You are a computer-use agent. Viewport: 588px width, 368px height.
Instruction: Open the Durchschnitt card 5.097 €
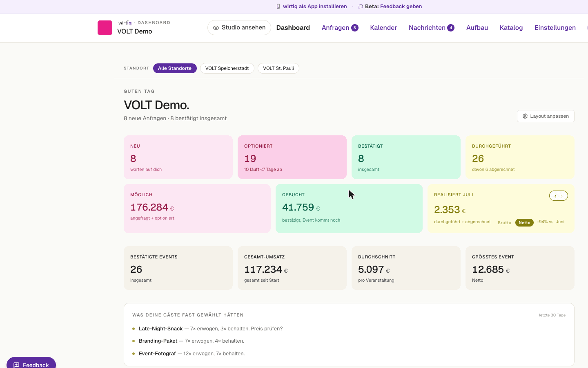[x=406, y=268]
